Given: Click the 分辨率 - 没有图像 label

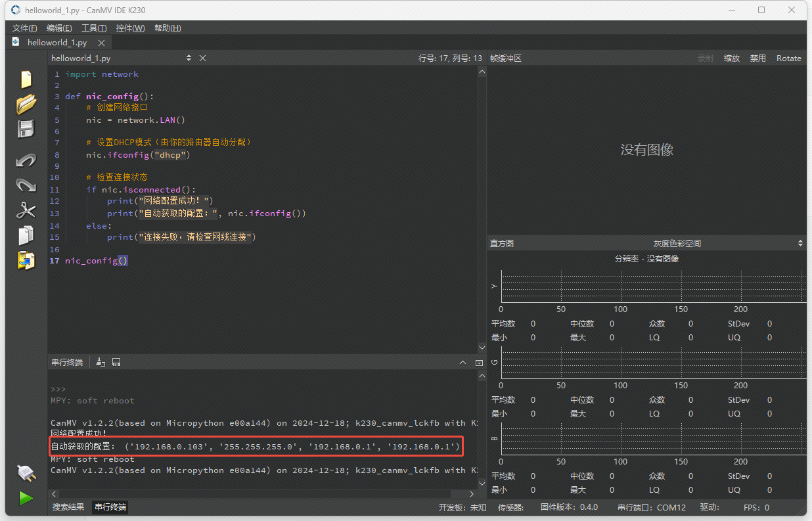Looking at the screenshot, I should [x=646, y=258].
